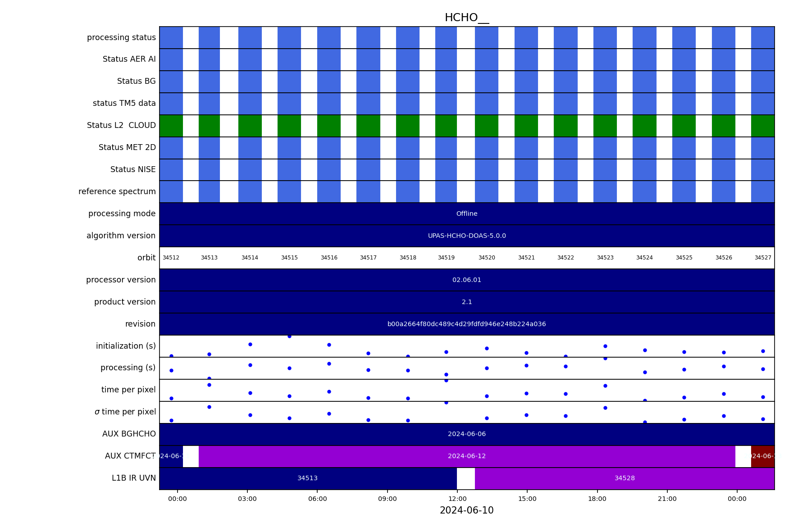Click orbit number 34516
The height and width of the screenshot is (532, 798).
click(329, 258)
